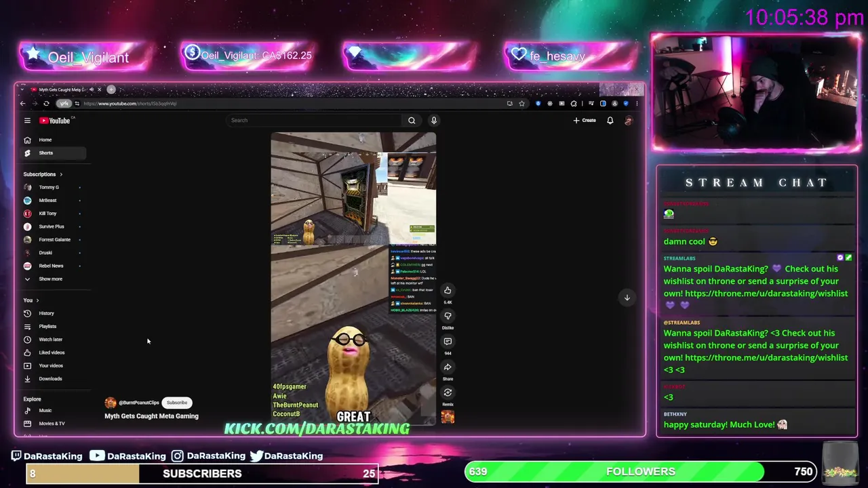Expand Show more subscriptions
This screenshot has width=868, height=488.
tap(53, 279)
